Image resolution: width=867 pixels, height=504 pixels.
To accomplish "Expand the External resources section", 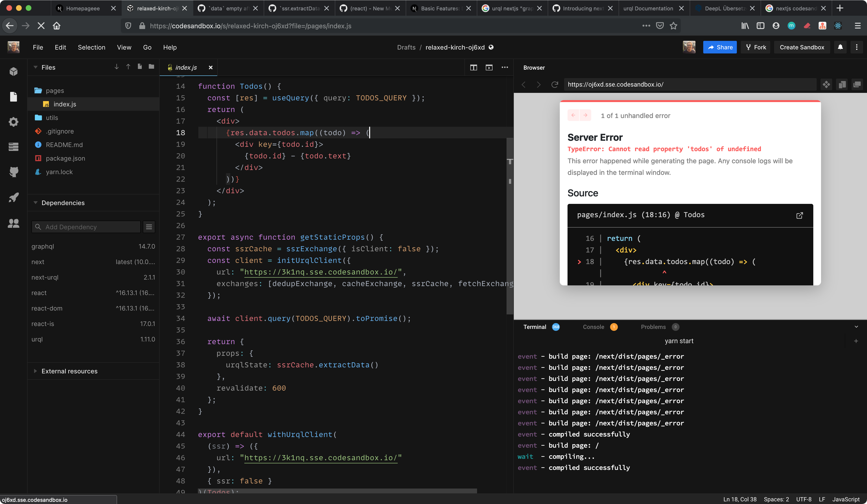I will click(35, 371).
